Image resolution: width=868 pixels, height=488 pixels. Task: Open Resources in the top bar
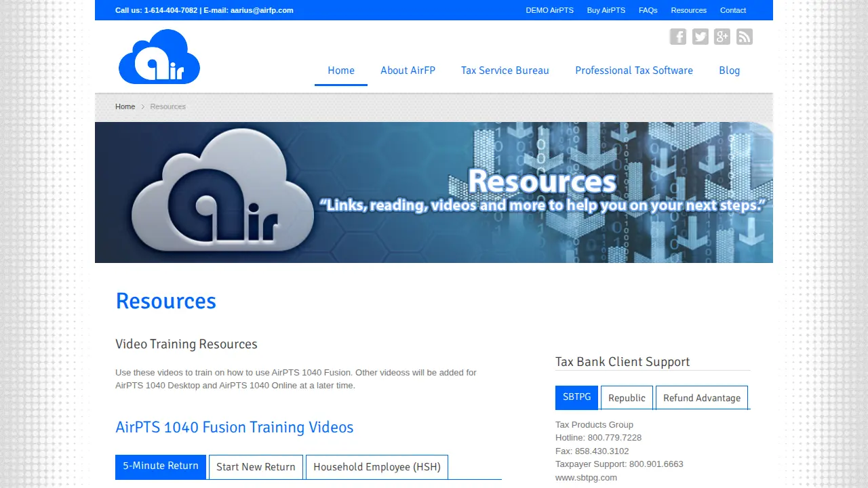click(689, 10)
